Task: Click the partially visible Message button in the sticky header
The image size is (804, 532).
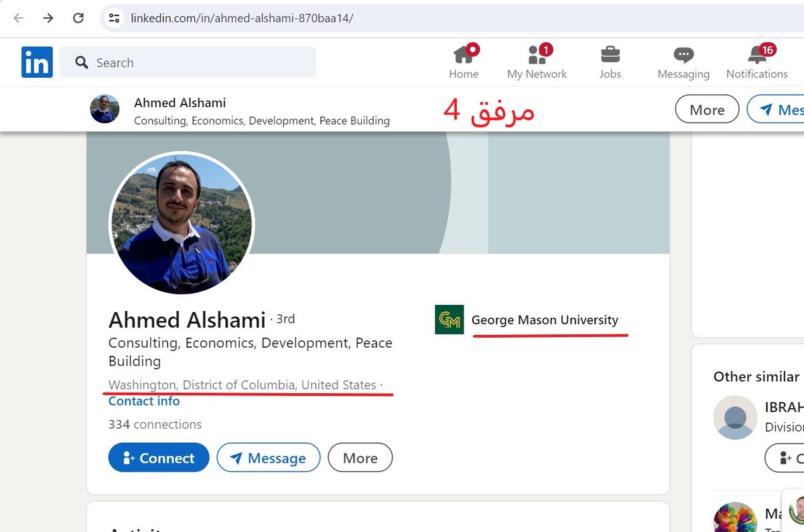Action: pyautogui.click(x=776, y=109)
